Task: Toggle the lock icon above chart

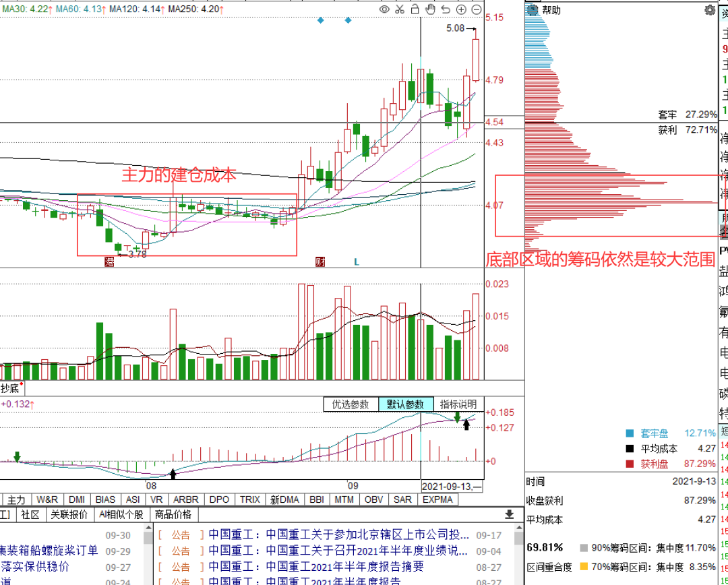Action: 415,9
